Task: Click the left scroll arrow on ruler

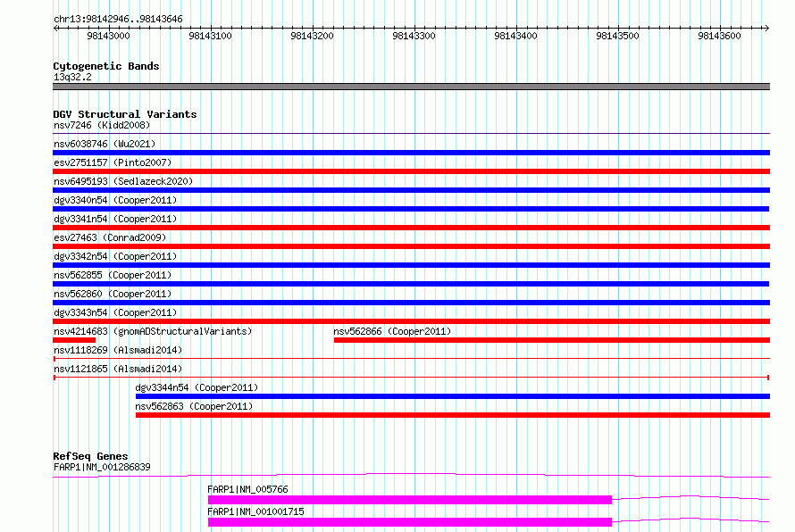Action: 55,28
